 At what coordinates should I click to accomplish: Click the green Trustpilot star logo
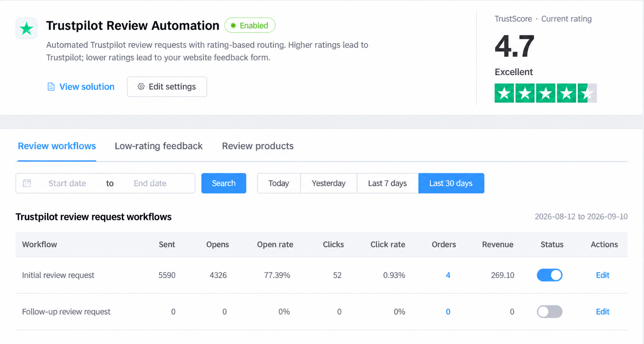26,28
